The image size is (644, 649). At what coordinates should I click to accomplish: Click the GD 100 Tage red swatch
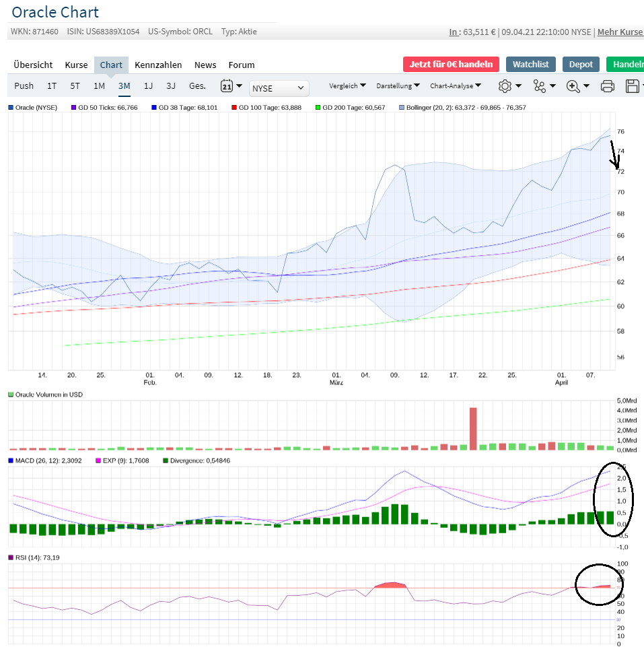[234, 108]
